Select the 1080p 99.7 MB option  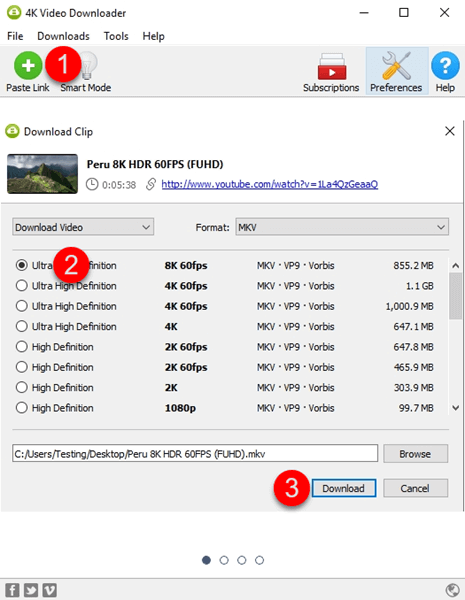coord(22,408)
